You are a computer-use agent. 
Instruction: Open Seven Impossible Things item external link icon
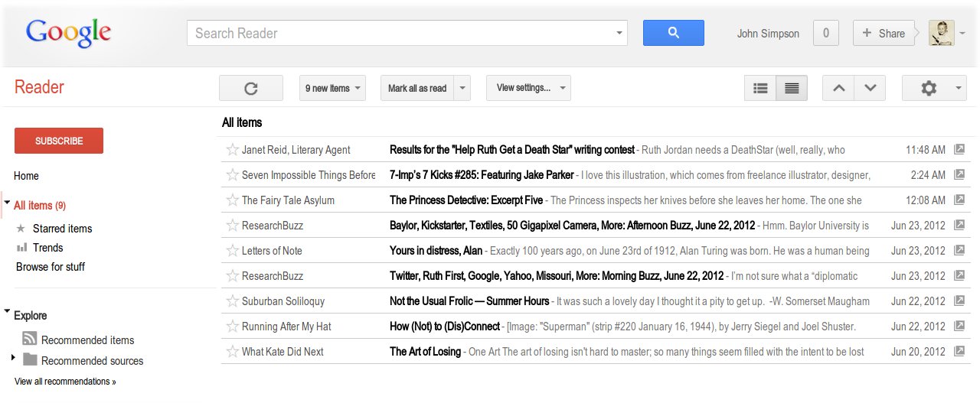(x=959, y=174)
